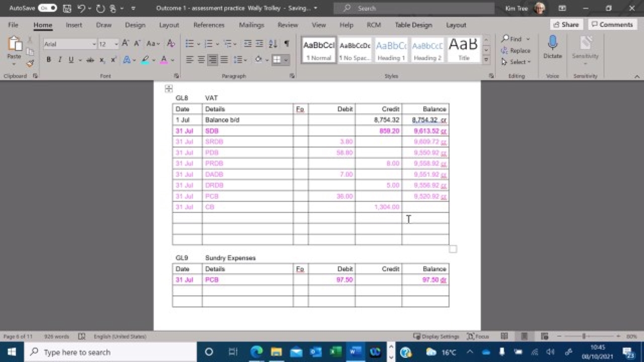This screenshot has width=644, height=362.
Task: Open the Comments pane
Action: (x=612, y=24)
